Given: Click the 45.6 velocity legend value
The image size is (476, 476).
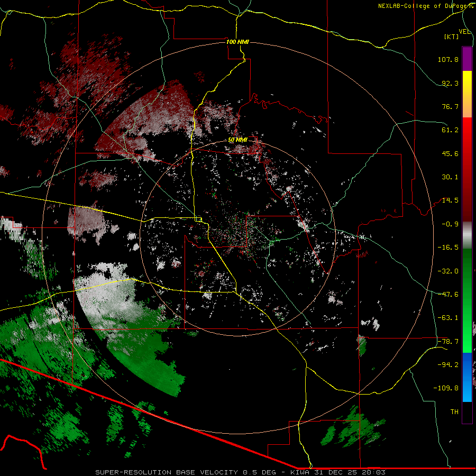Looking at the screenshot, I should [x=450, y=153].
